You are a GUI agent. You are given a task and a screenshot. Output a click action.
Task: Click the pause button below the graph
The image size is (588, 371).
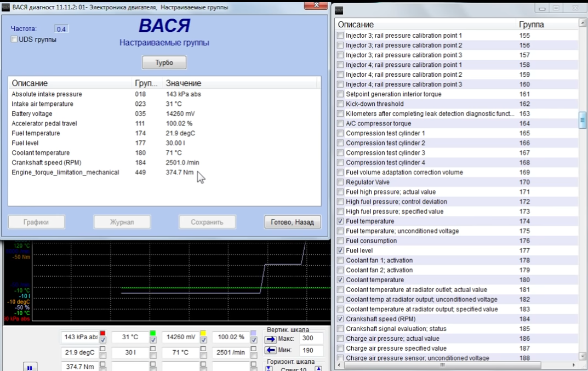[x=30, y=368]
